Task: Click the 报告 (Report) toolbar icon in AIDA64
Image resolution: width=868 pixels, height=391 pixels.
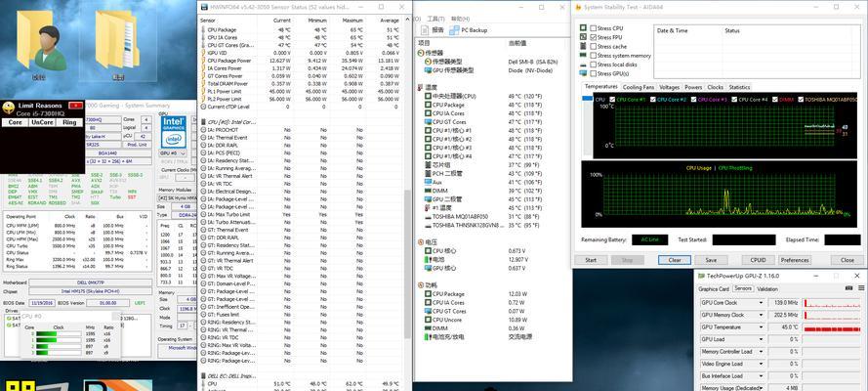Action: [x=425, y=30]
